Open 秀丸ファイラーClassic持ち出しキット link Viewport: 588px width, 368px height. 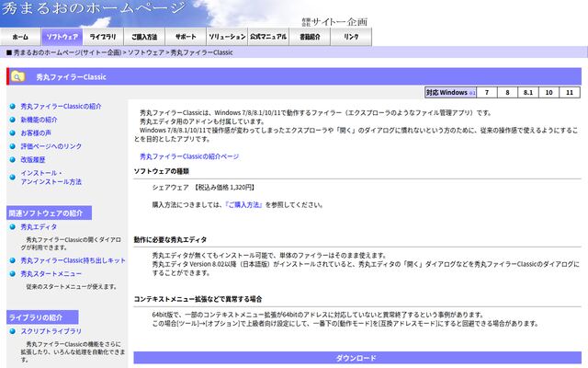pyautogui.click(x=73, y=260)
